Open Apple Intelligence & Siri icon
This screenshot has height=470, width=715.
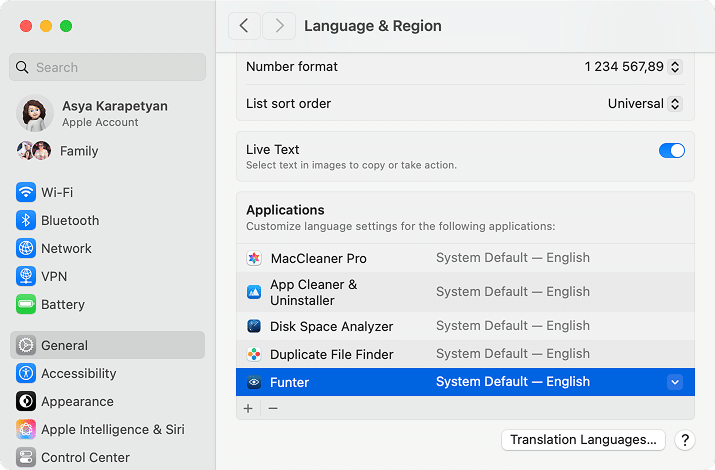click(26, 429)
